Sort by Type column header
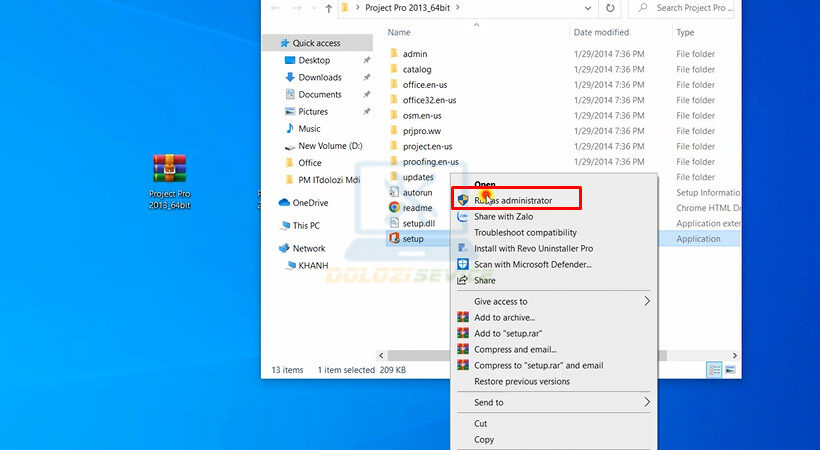820x450 pixels. point(685,32)
